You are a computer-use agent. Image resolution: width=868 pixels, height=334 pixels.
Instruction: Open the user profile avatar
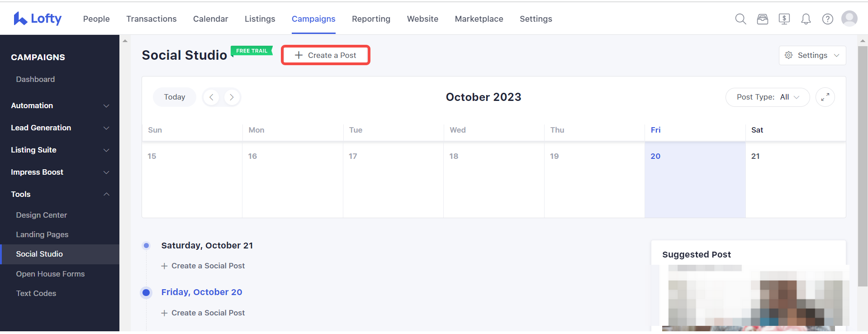point(849,19)
